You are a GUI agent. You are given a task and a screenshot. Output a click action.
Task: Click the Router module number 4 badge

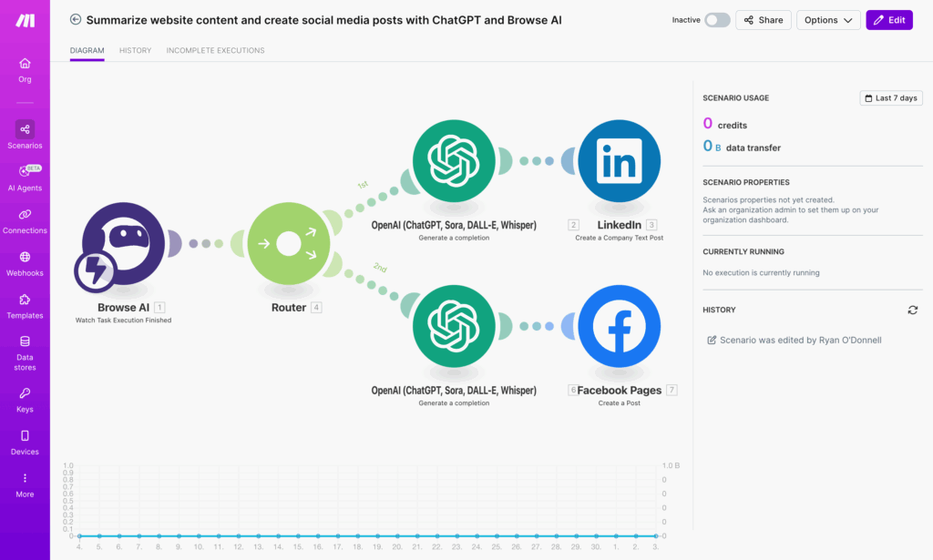(x=316, y=308)
